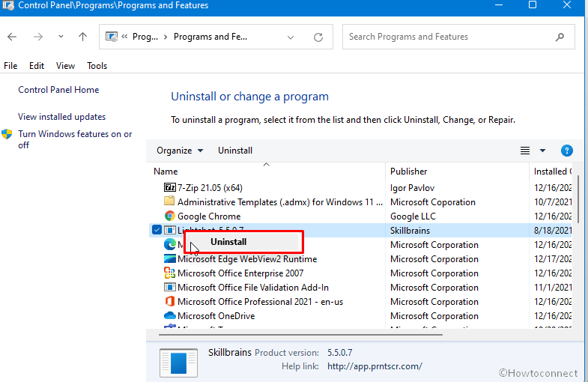Uncheck the Lightshot row checkbox
This screenshot has height=382, width=588.
(157, 230)
